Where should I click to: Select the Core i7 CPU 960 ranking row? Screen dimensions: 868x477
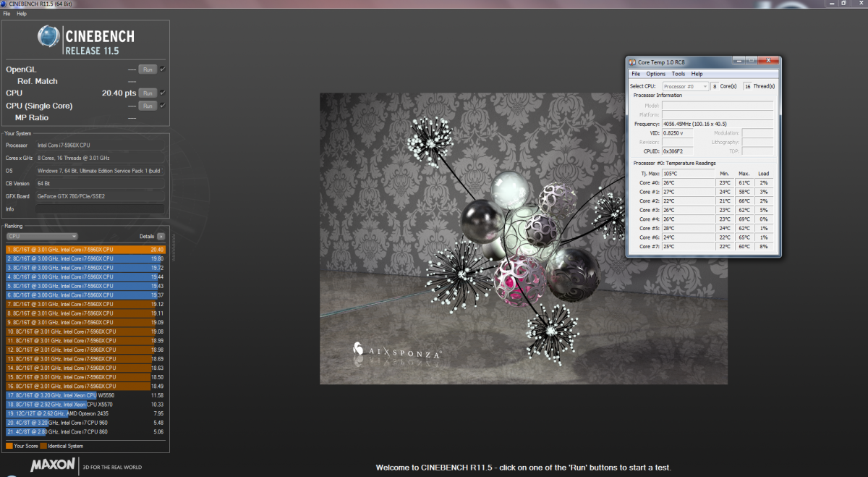tap(85, 423)
